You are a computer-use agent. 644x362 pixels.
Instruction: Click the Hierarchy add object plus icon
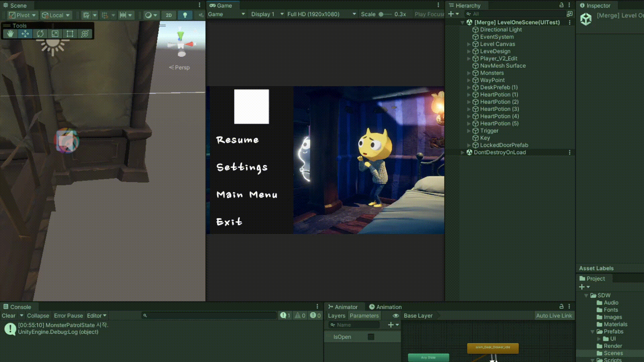[x=451, y=14]
